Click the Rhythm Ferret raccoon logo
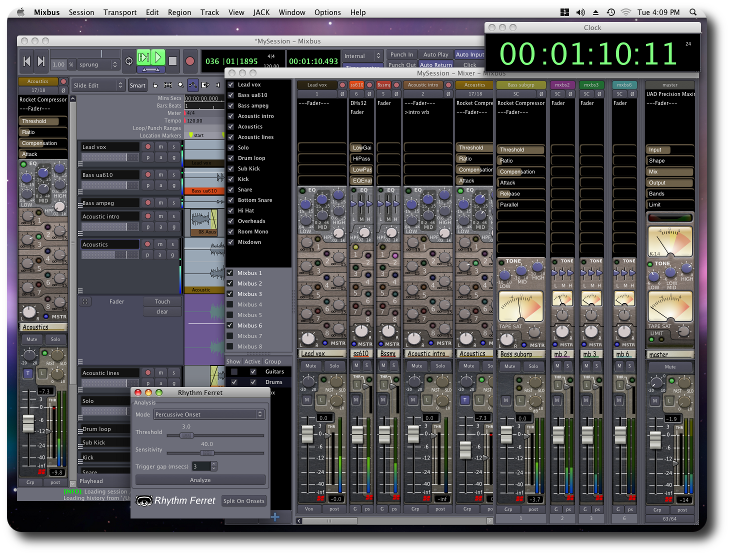Screen dimensions: 730x555 pyautogui.click(x=144, y=500)
